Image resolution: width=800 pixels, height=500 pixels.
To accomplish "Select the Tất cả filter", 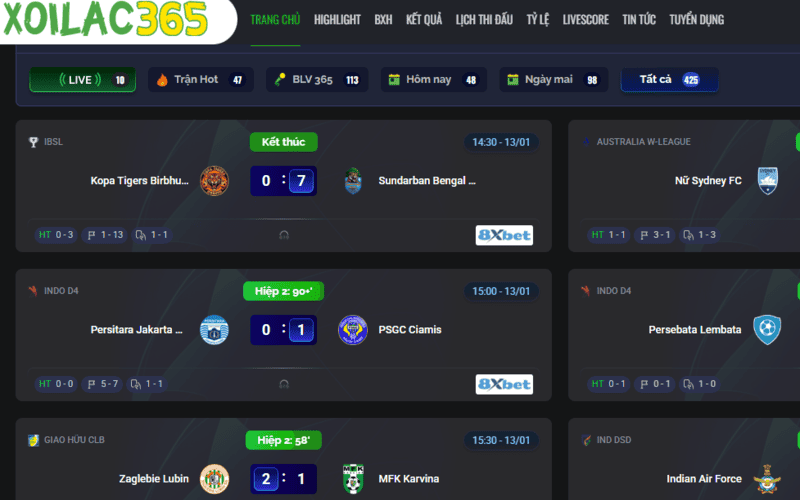I will pyautogui.click(x=669, y=80).
